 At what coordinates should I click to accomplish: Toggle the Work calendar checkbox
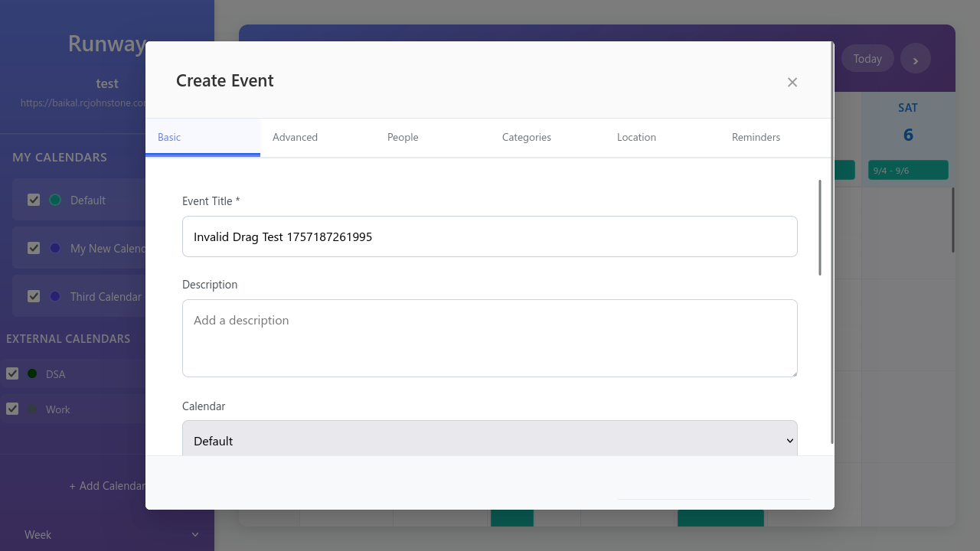click(12, 409)
